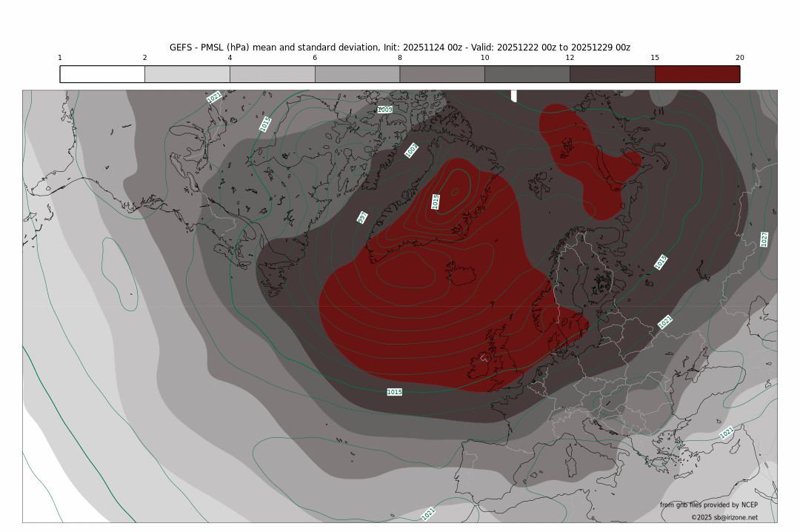Click the dark red 15–20 colorbar segment
This screenshot has height=532, width=800.
(697, 74)
